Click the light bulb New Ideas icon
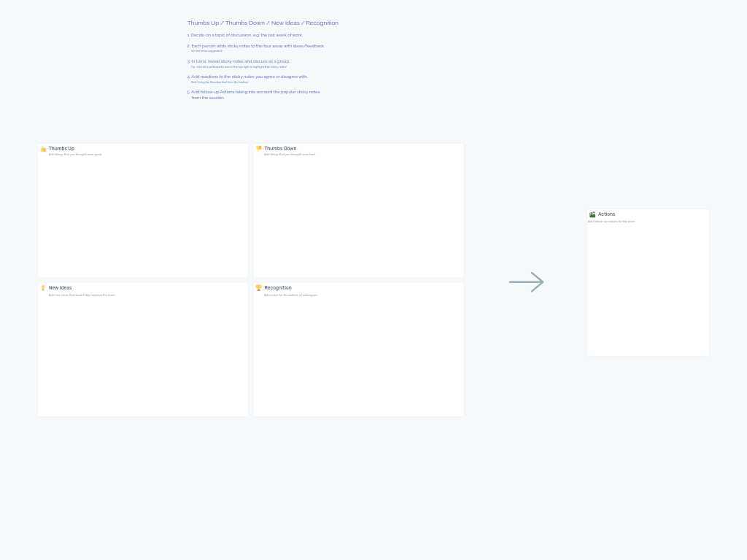Viewport: 747px width, 560px height. coord(43,288)
